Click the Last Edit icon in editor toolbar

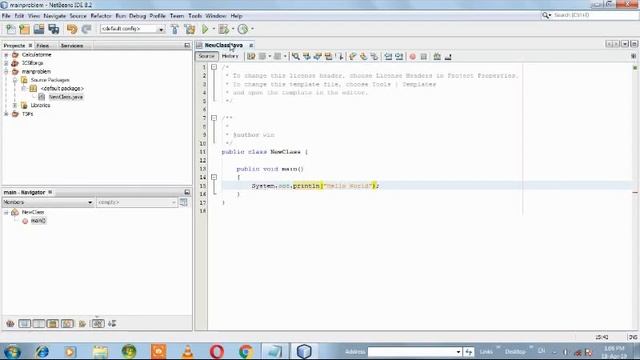pyautogui.click(x=251, y=56)
